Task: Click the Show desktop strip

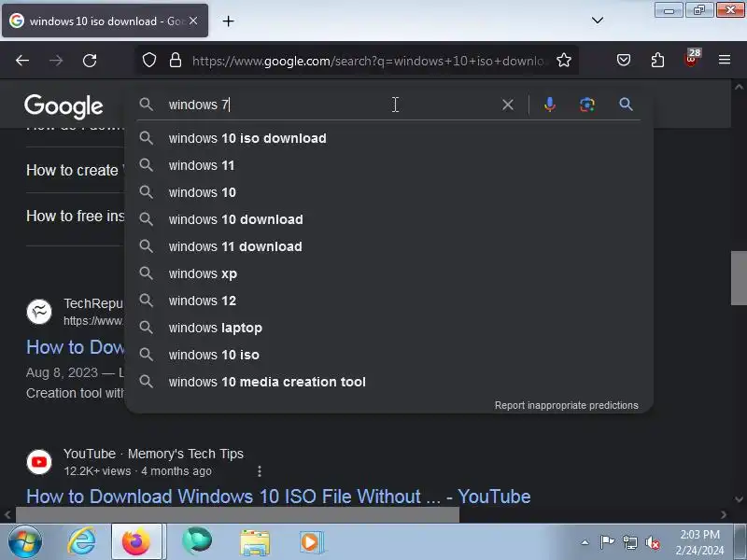Action: 740,542
